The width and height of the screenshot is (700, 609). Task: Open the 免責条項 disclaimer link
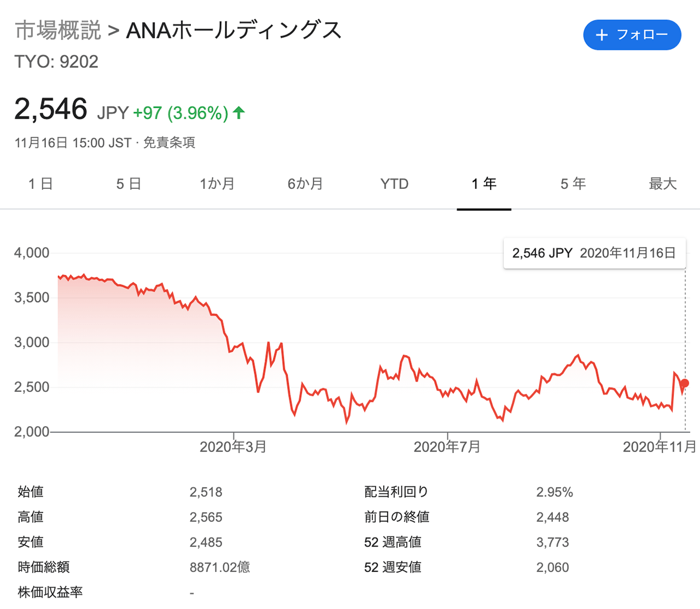(x=169, y=143)
